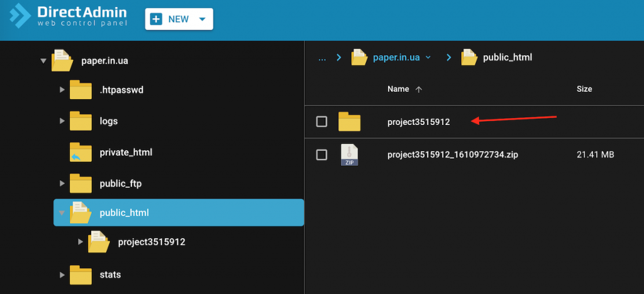Click the logs folder icon in sidebar
Image resolution: width=644 pixels, height=294 pixels.
click(x=81, y=121)
